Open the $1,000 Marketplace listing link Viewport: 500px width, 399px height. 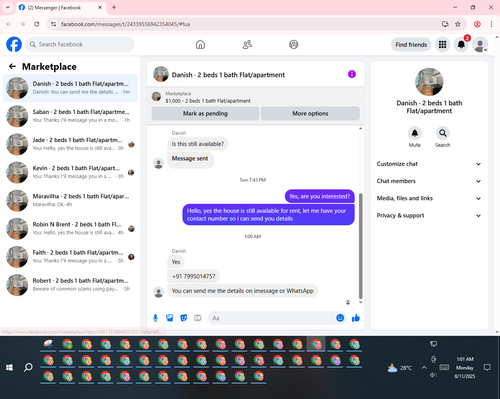click(208, 101)
